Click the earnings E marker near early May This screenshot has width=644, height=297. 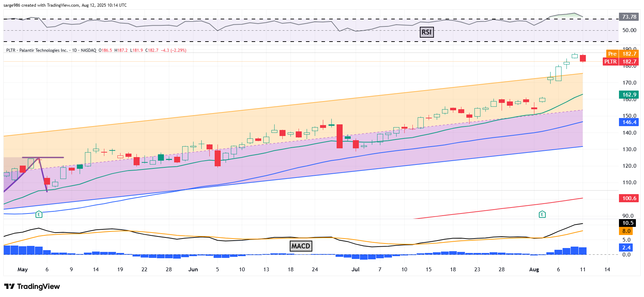pos(39,214)
